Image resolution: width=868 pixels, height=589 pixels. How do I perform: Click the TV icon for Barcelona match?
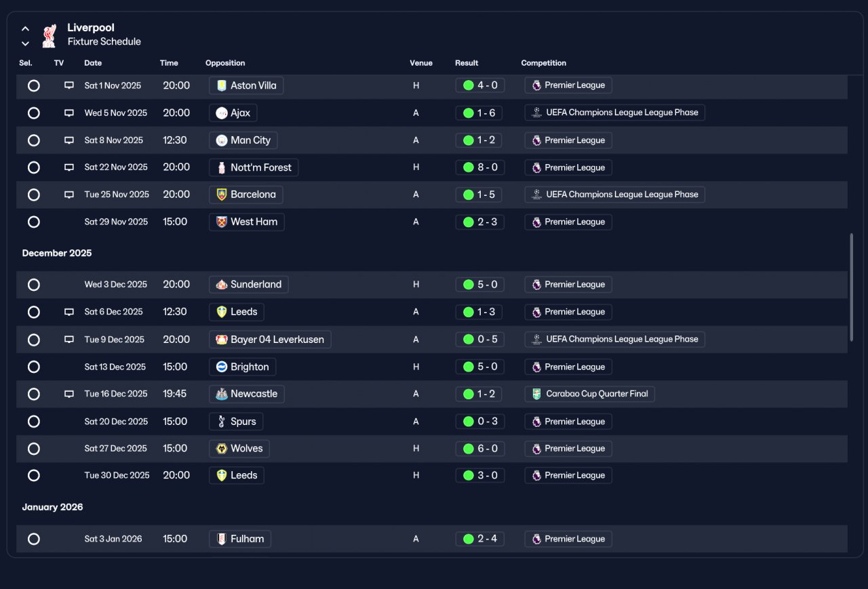69,195
